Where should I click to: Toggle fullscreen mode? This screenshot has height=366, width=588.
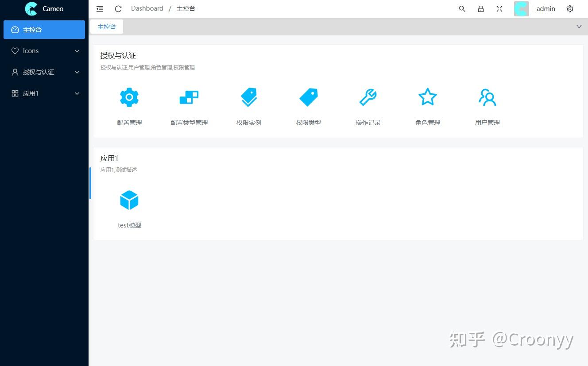coord(499,8)
